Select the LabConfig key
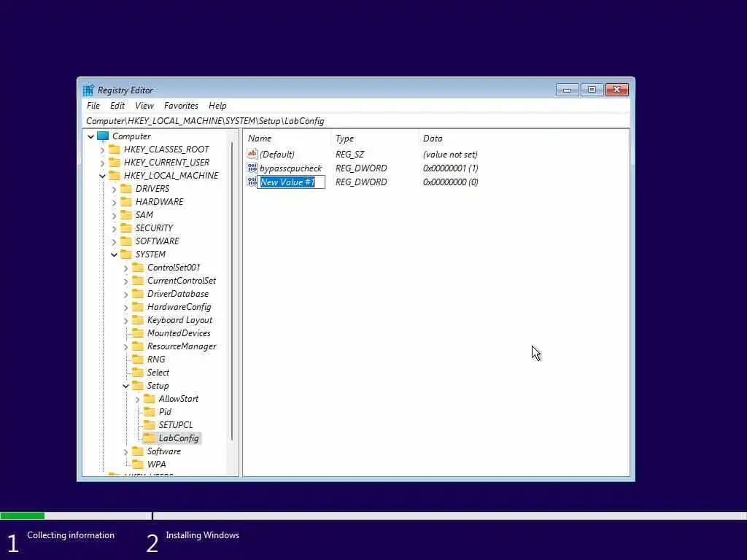Image resolution: width=747 pixels, height=560 pixels. (179, 438)
